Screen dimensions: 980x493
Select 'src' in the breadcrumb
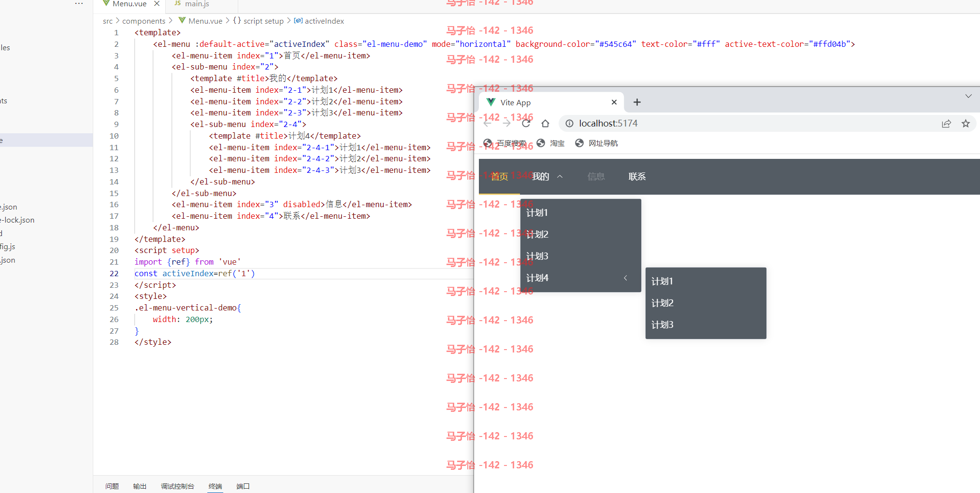[108, 21]
